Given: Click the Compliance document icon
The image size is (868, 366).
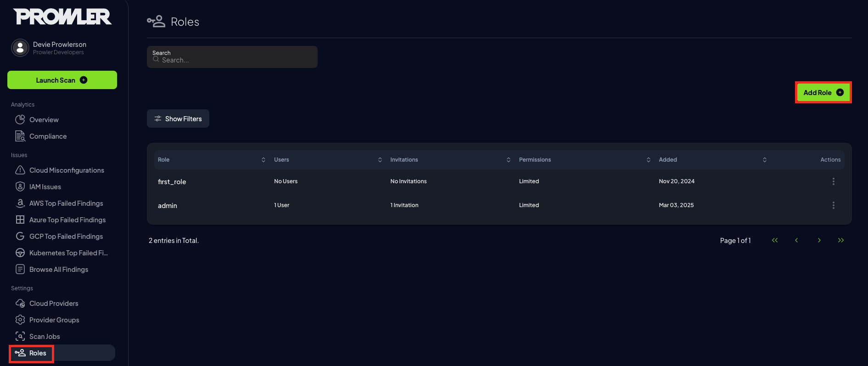Looking at the screenshot, I should tap(20, 136).
